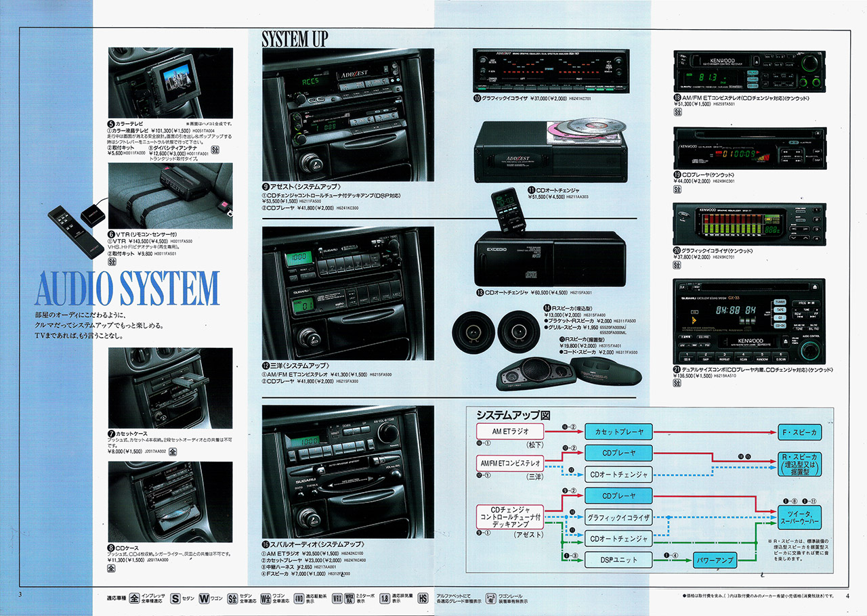Click the CDチェンジャコントロールチューナ付デッキアンプ box
Image resolution: width=867 pixels, height=616 pixels.
tap(509, 518)
